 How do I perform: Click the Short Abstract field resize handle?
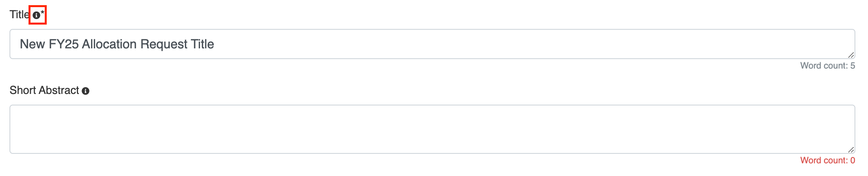[x=851, y=150]
